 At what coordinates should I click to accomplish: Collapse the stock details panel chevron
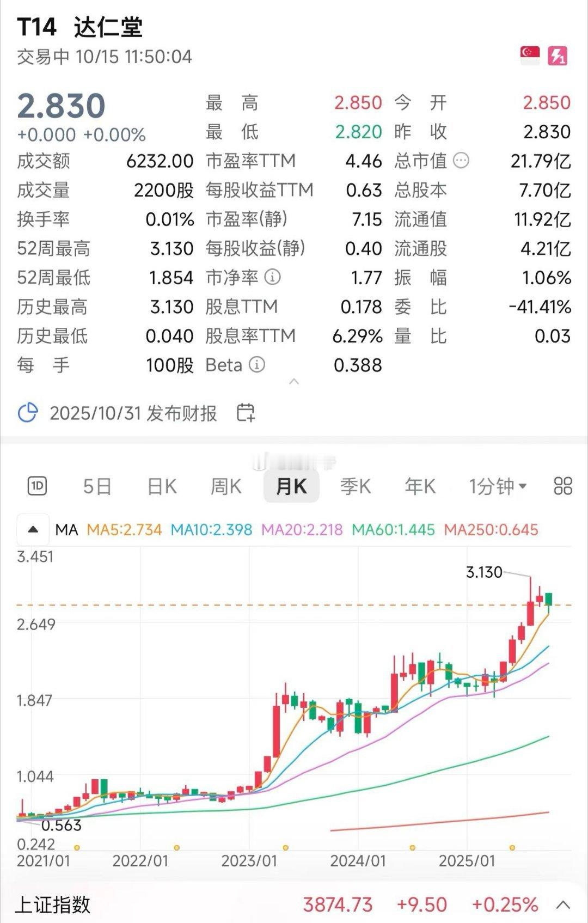[x=294, y=381]
